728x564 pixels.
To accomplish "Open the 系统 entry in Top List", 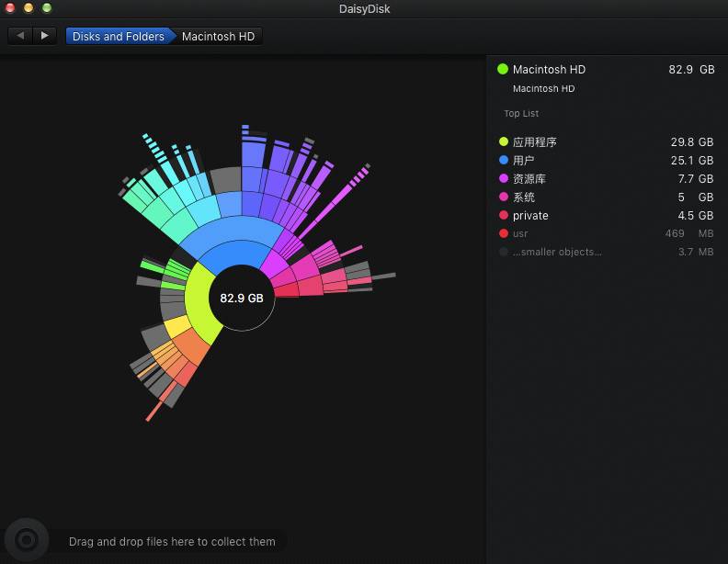I will click(x=606, y=197).
